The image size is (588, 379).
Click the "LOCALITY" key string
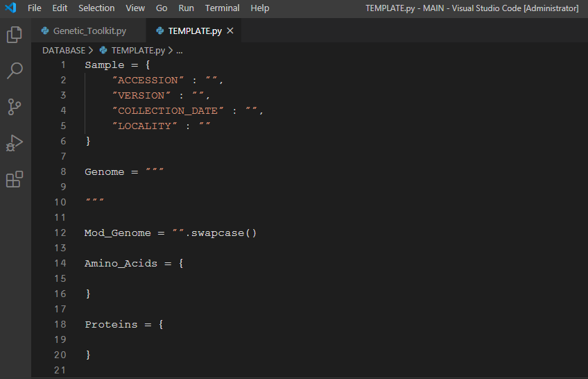144,126
